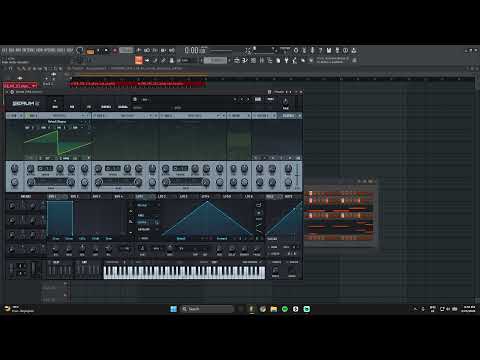Image resolution: width=480 pixels, height=360 pixels.
Task: Open the weather widget on taskbar
Action: coord(19,309)
